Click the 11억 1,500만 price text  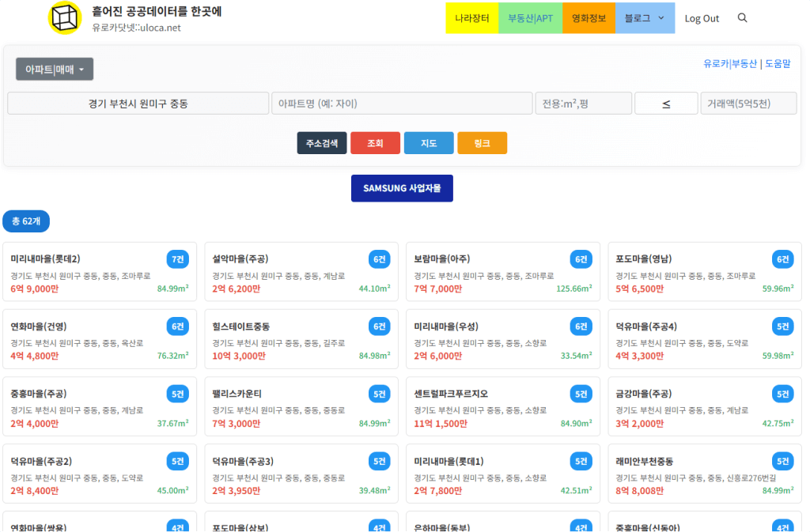coord(440,424)
